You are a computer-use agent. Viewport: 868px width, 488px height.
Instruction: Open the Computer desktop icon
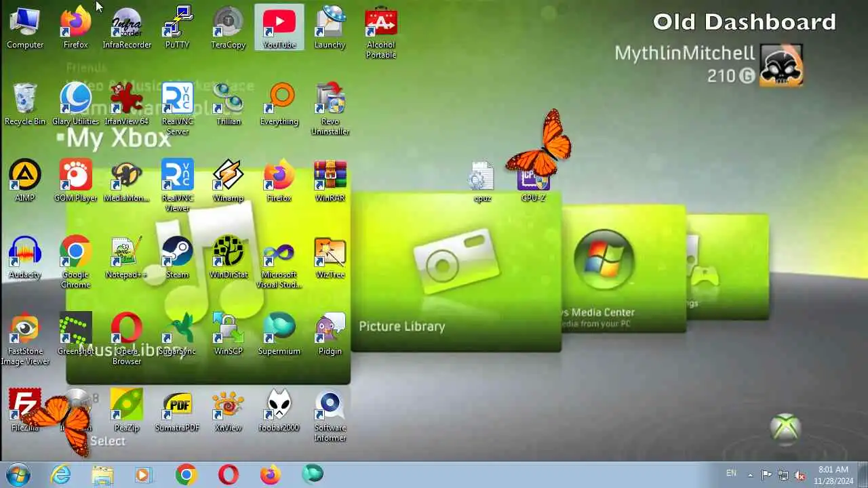[25, 28]
